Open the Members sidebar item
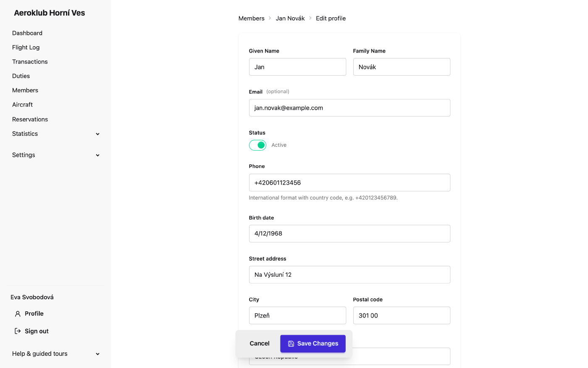Viewport: 588px width, 368px height. 25,90
